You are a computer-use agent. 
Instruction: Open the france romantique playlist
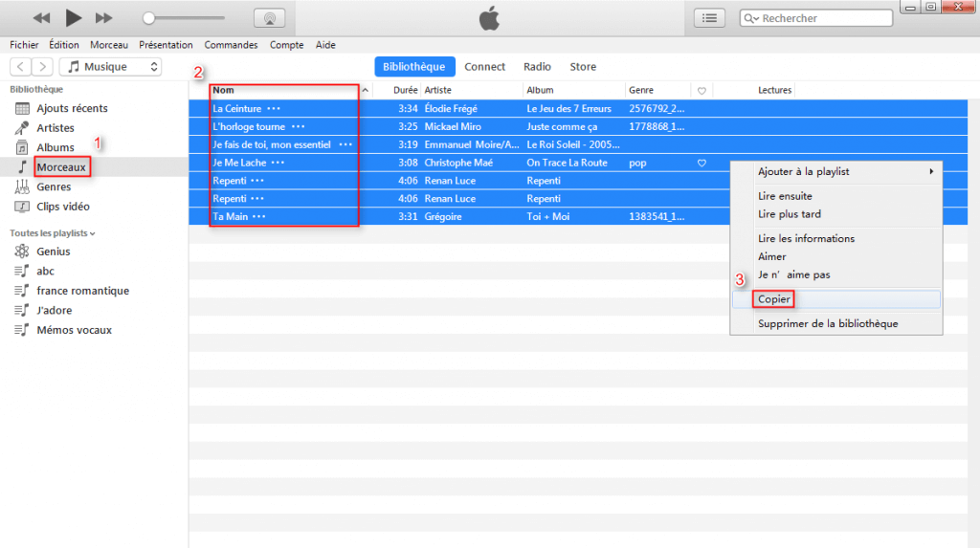tap(82, 291)
